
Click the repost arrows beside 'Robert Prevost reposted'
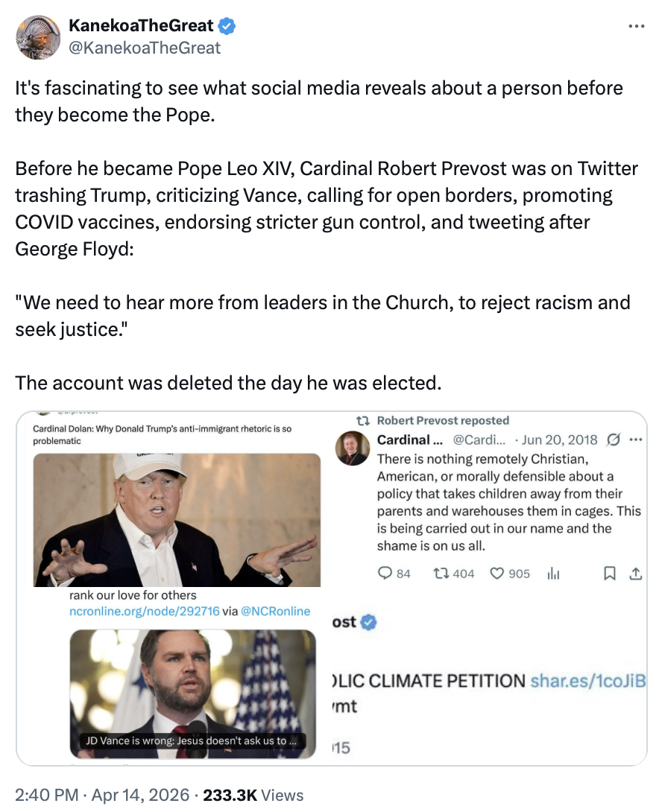click(x=365, y=420)
